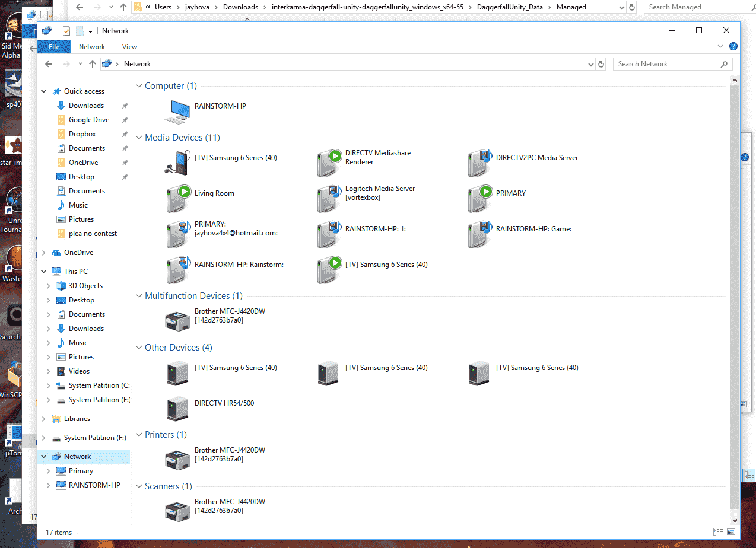Select Pictures under This PC
Image resolution: width=756 pixels, height=548 pixels.
point(81,357)
